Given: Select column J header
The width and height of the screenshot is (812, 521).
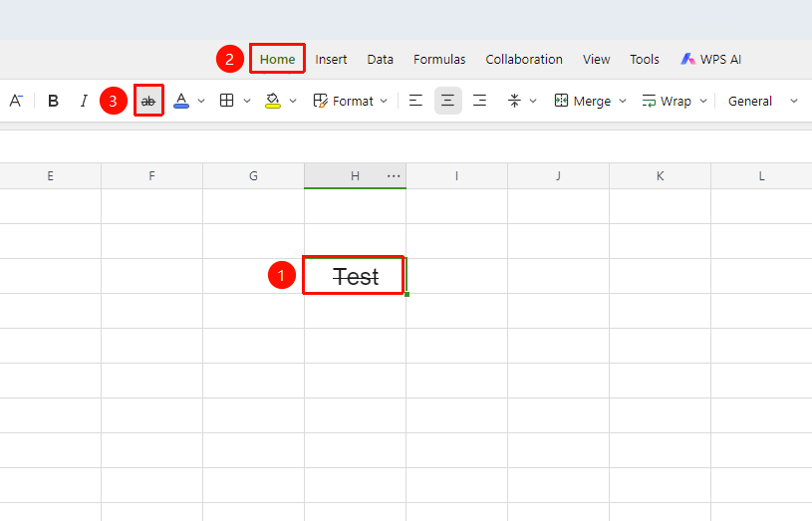Looking at the screenshot, I should (x=558, y=176).
